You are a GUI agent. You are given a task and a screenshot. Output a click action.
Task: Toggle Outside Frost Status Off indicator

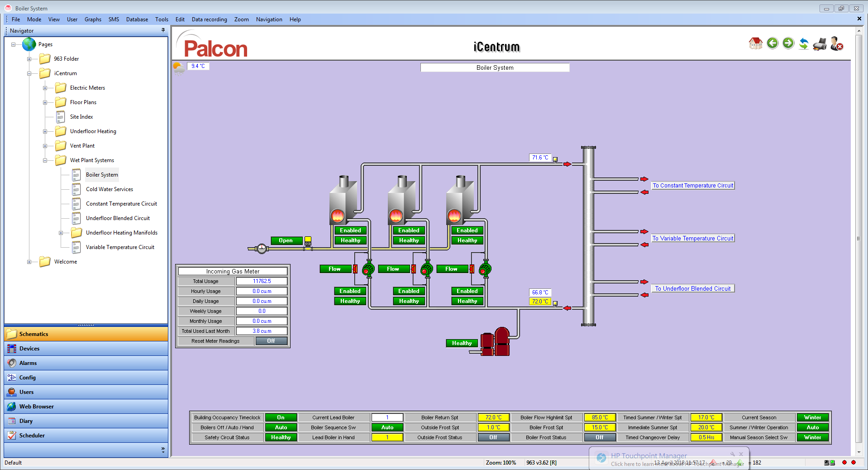(493, 437)
